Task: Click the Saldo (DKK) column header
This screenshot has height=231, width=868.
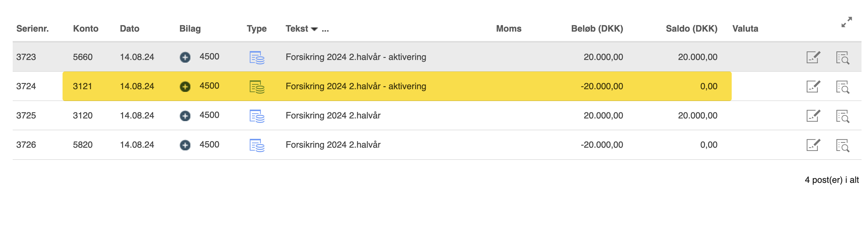Action: click(x=692, y=29)
